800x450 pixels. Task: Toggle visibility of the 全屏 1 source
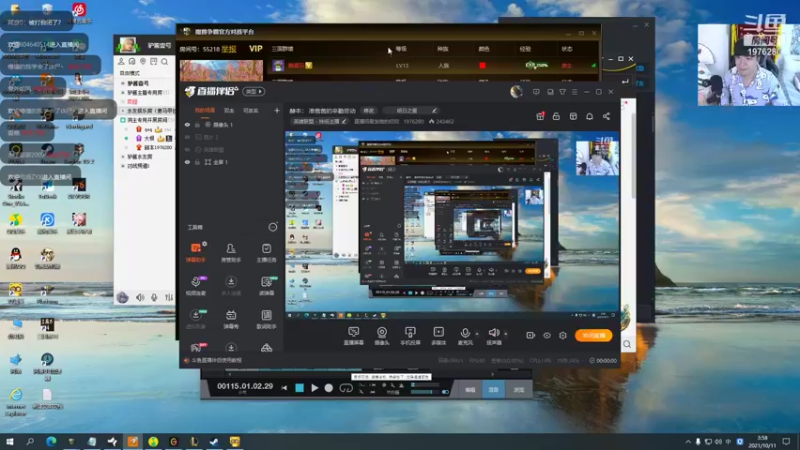coord(187,162)
